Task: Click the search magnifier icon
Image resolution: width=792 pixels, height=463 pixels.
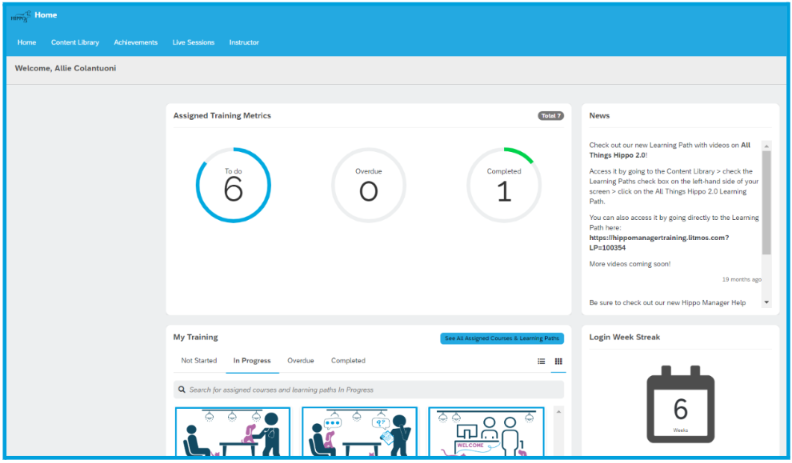Action: 182,390
